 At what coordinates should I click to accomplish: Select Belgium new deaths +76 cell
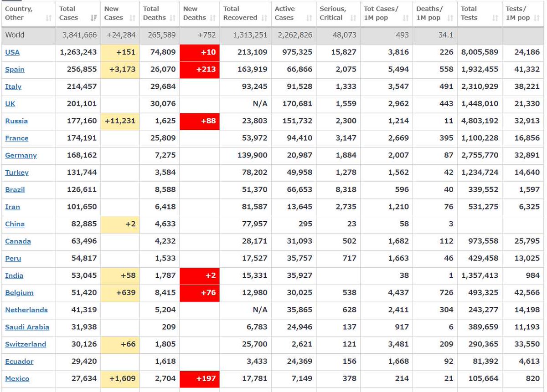point(200,293)
